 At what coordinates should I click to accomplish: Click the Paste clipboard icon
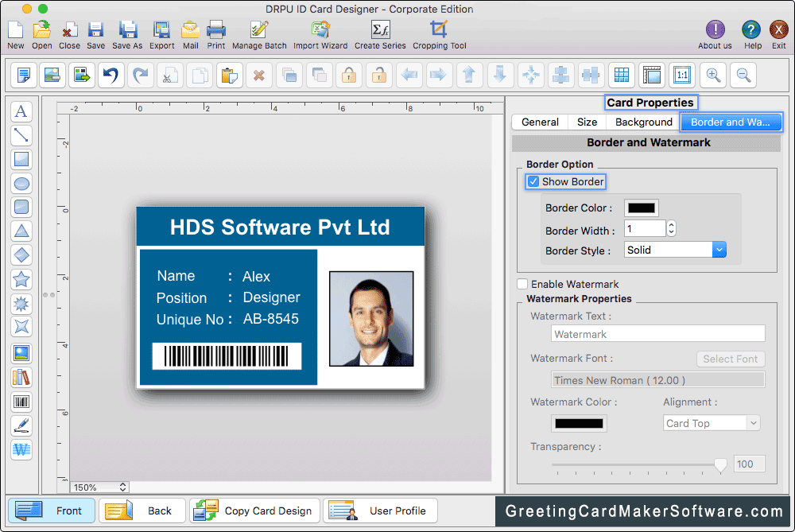click(230, 76)
